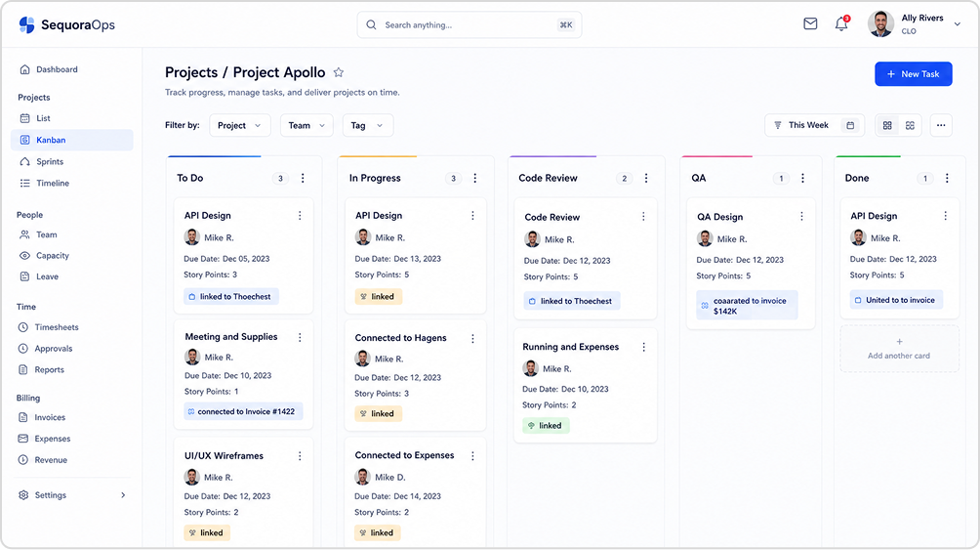Click the calendar icon in This Week
The height and width of the screenshot is (550, 980).
coord(850,125)
